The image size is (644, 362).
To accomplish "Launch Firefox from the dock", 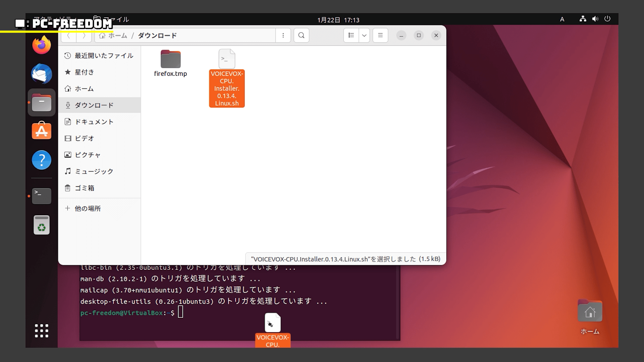I will click(42, 45).
